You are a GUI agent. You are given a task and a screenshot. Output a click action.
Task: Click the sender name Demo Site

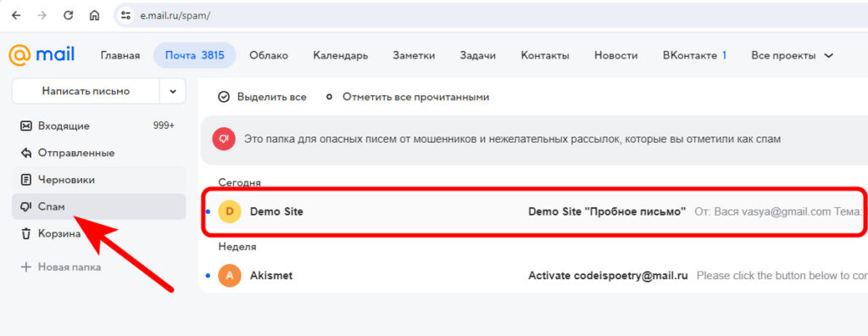point(277,211)
